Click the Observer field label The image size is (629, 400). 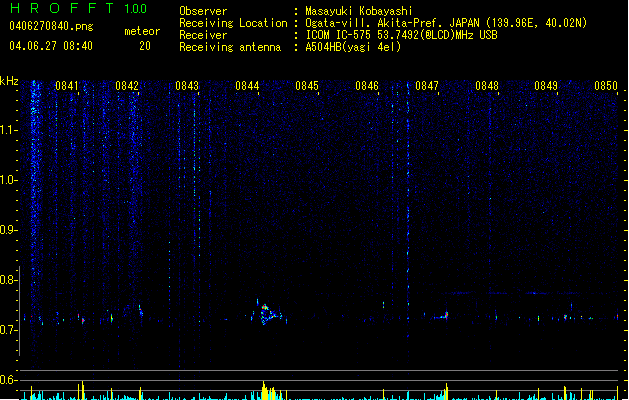203,11
